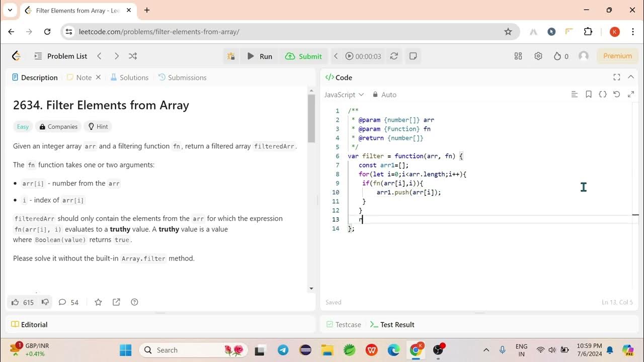644x362 pixels.
Task: Go to next problem arrow
Action: [116, 56]
